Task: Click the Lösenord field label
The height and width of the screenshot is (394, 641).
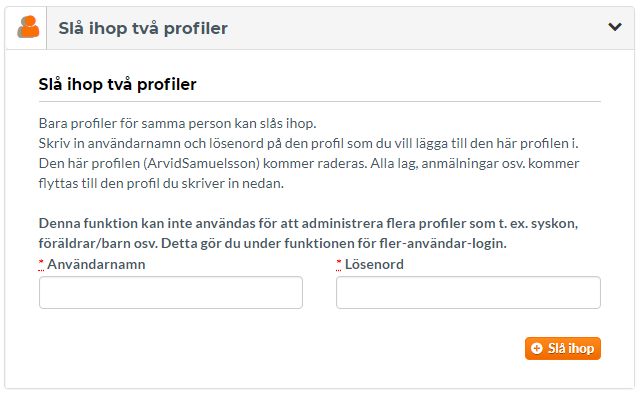Action: coord(374,264)
